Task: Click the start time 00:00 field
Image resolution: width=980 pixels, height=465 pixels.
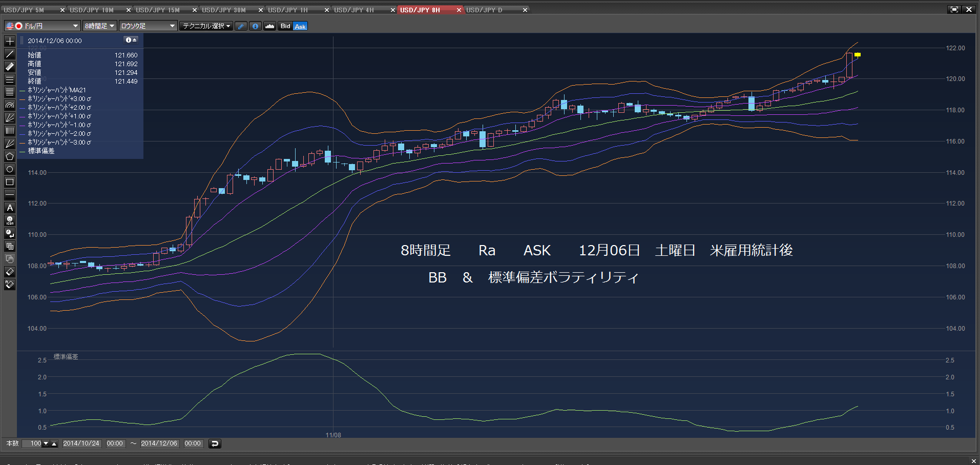Action: coord(115,443)
